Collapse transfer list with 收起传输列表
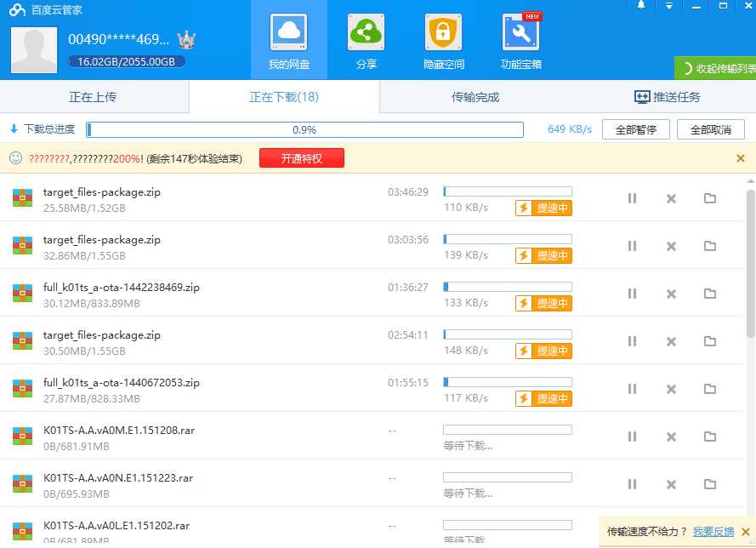The width and height of the screenshot is (756, 548). pos(715,68)
